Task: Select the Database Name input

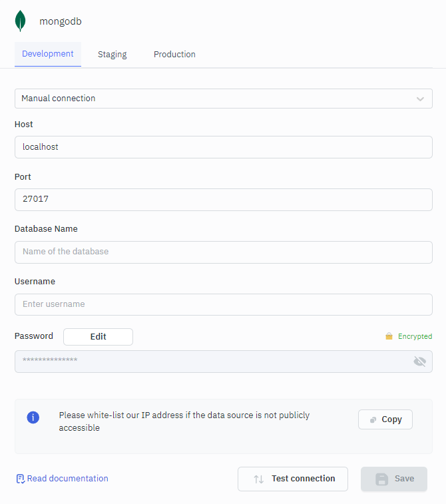Action: (223, 252)
